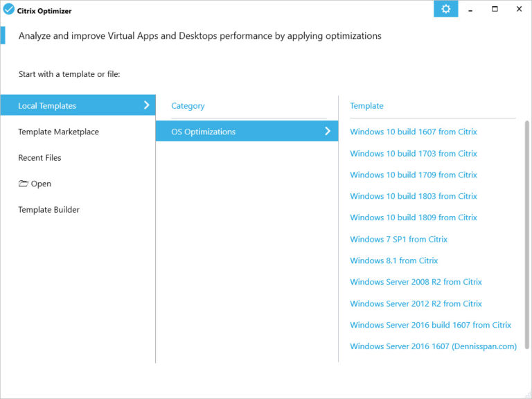Load the Windows 10 build 1709 template
The height and width of the screenshot is (399, 532).
click(x=413, y=175)
